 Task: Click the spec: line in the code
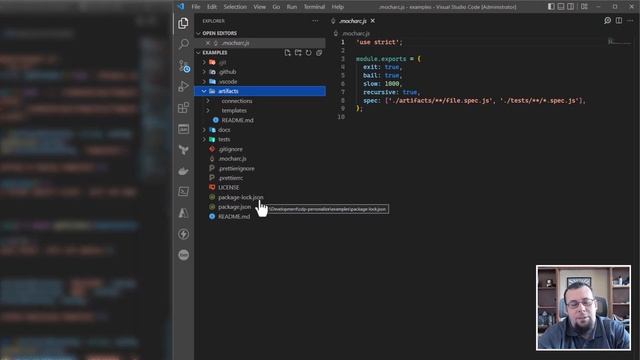coord(474,100)
